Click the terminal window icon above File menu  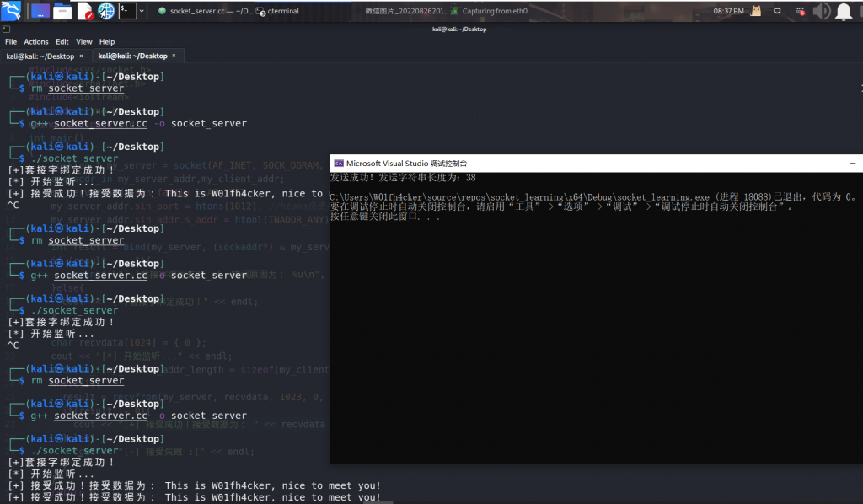(6, 29)
